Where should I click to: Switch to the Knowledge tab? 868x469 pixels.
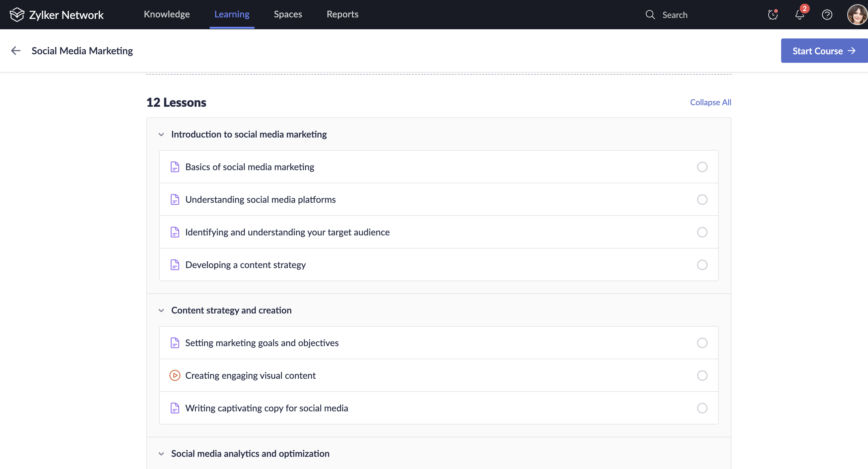167,14
